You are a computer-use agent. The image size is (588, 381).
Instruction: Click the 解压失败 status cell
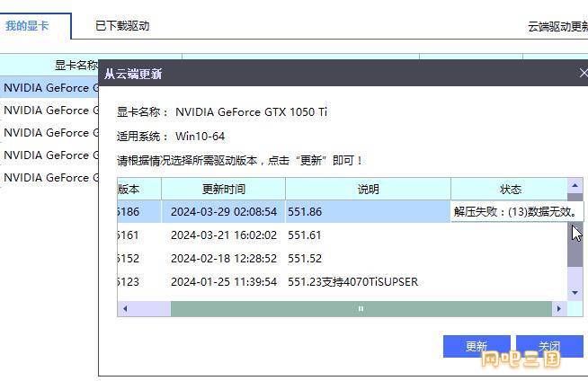coord(516,212)
